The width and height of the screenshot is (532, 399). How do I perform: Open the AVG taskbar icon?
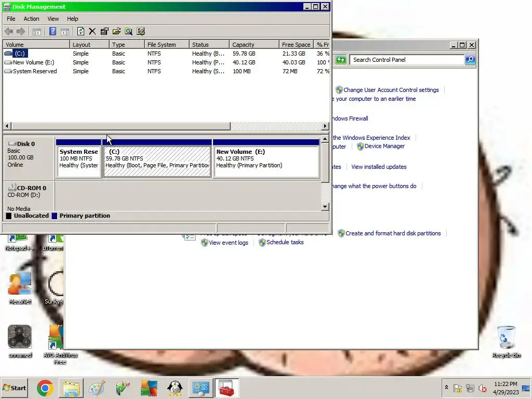(x=149, y=388)
